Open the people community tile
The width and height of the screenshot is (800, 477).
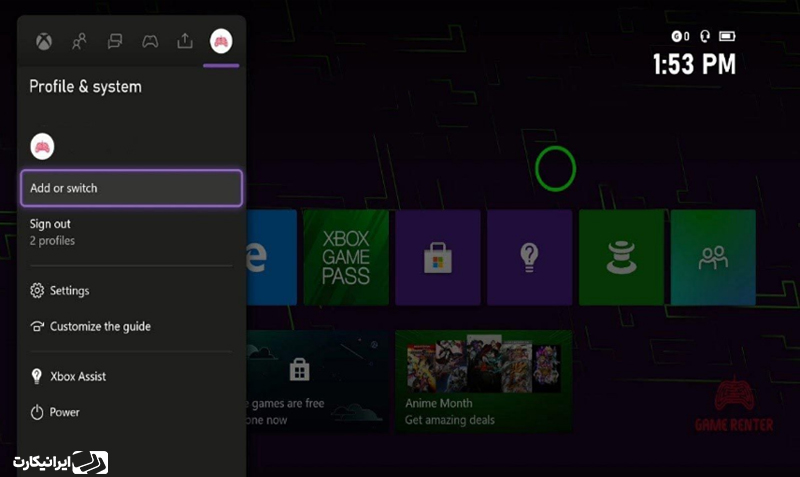point(713,257)
